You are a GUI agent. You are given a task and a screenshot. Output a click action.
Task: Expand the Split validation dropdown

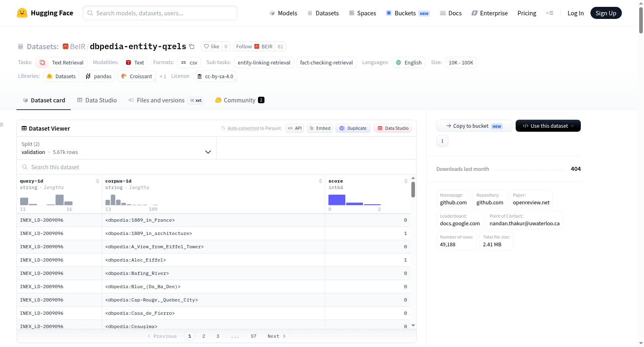point(116,148)
